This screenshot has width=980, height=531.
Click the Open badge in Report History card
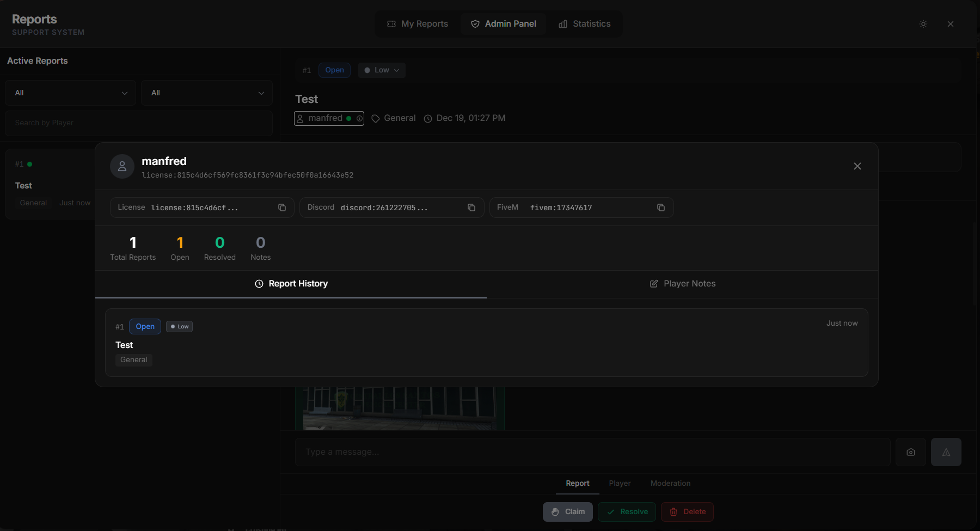[x=145, y=327]
